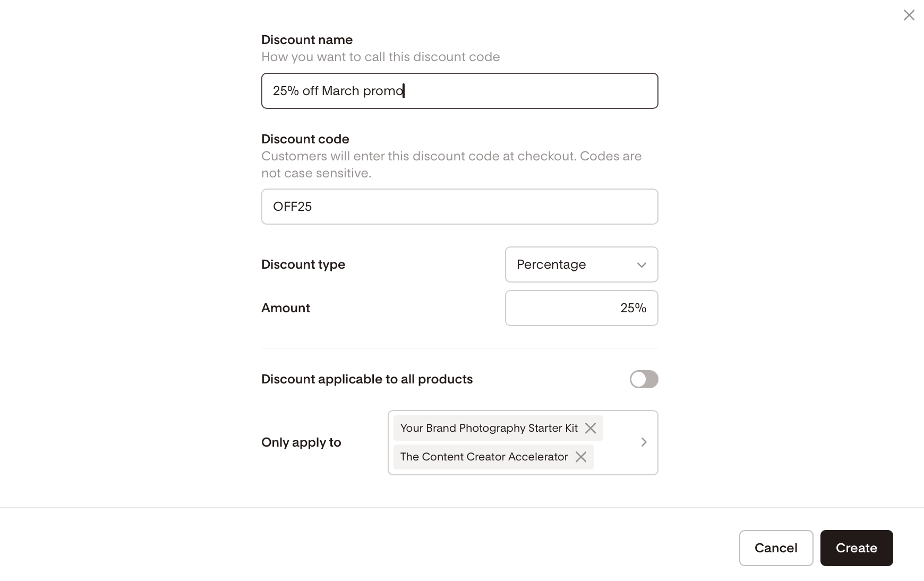This screenshot has height=581, width=924.
Task: Open the Percentage discount type selector
Action: [x=581, y=264]
